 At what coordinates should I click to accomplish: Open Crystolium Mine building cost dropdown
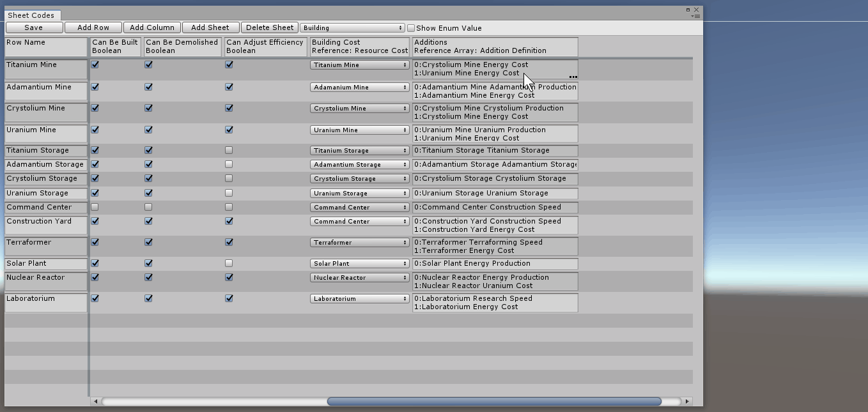(360, 109)
